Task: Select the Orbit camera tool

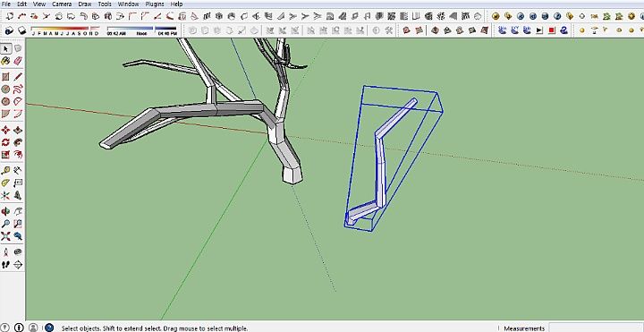Action: coord(5,211)
